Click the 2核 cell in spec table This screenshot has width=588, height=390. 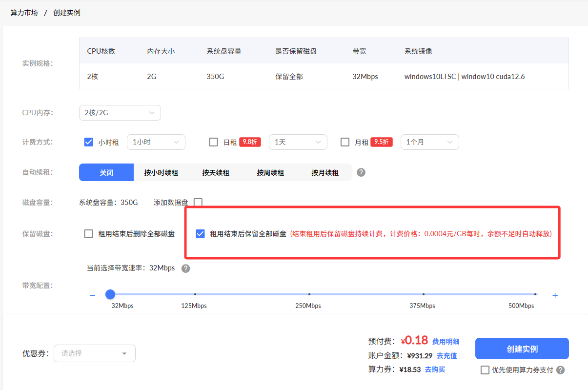[93, 77]
